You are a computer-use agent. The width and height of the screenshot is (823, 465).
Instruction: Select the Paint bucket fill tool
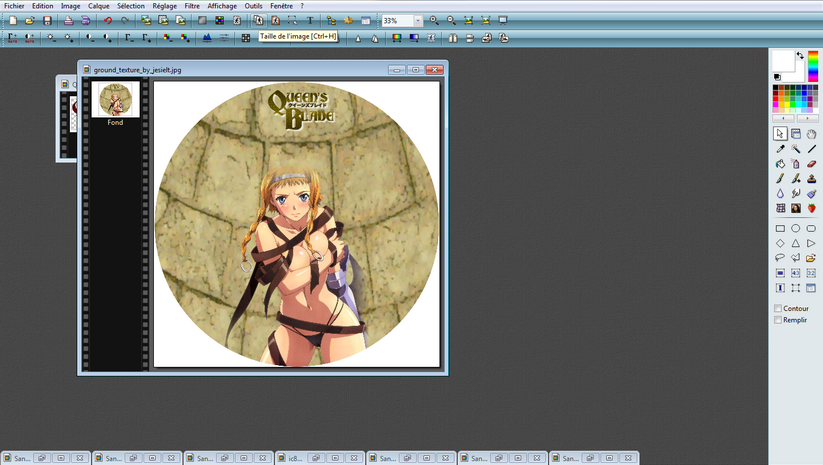point(780,164)
